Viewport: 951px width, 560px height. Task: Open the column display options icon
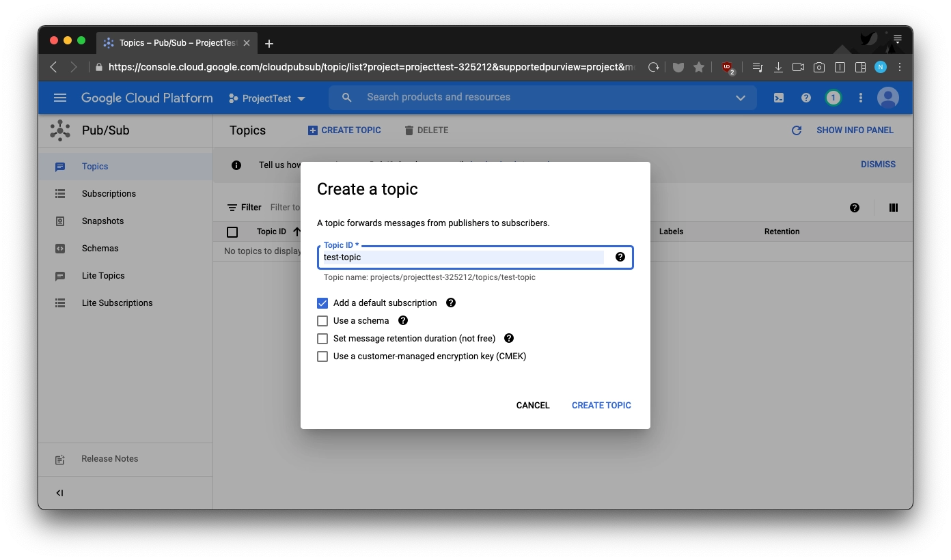tap(894, 208)
